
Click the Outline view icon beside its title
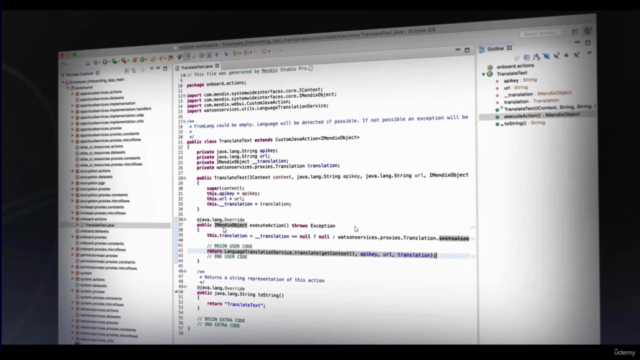[x=482, y=49]
